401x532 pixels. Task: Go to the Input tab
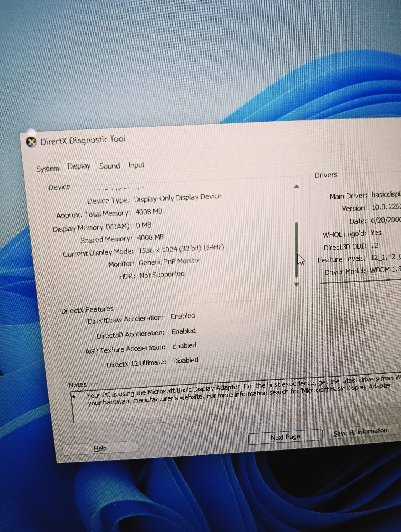[x=136, y=165]
